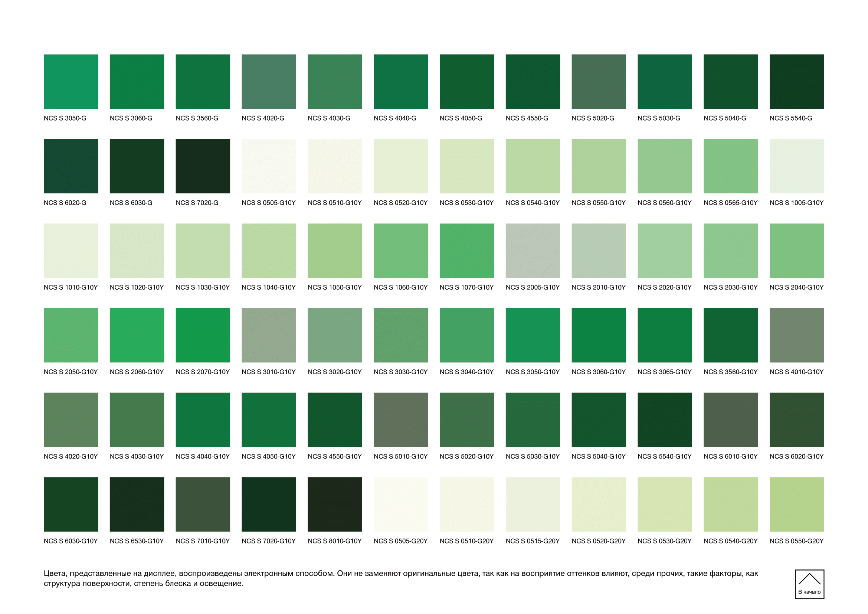Viewport: 868px width, 614px height.
Task: Click the NCS S 0515-G20Y swatch
Action: [x=533, y=504]
